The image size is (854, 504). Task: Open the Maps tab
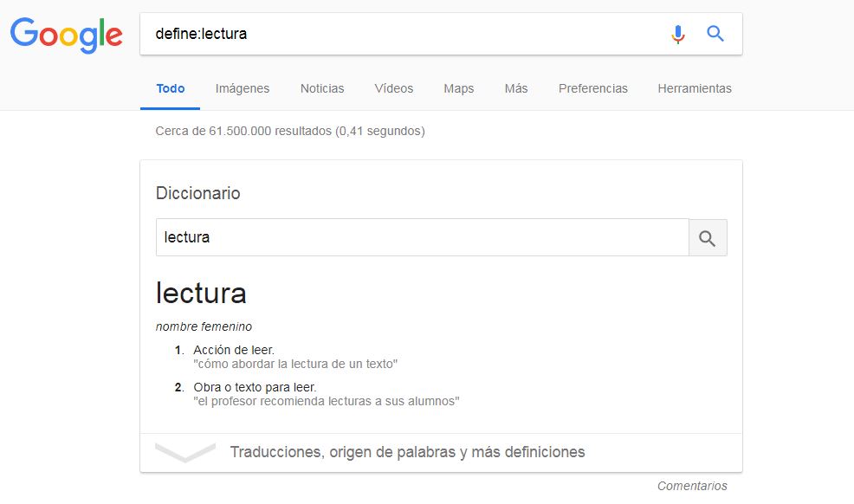[x=459, y=88]
